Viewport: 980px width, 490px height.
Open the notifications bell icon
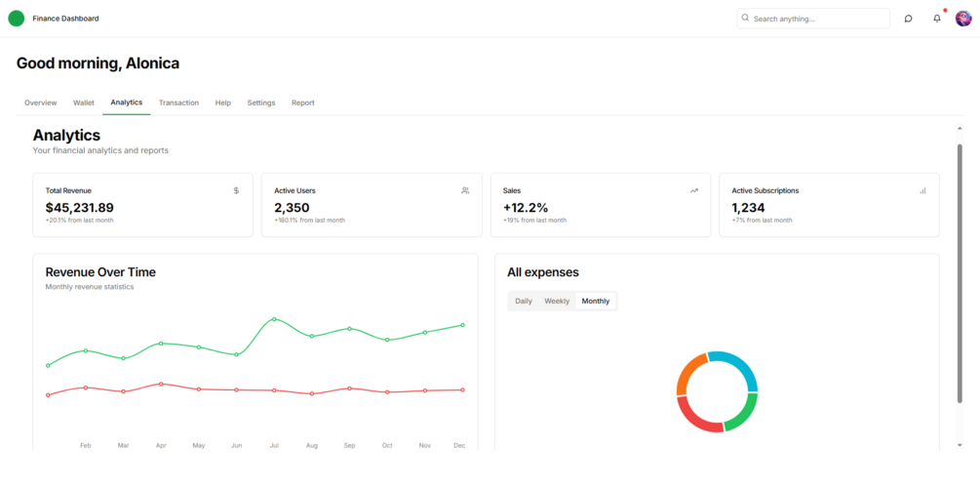(x=937, y=19)
